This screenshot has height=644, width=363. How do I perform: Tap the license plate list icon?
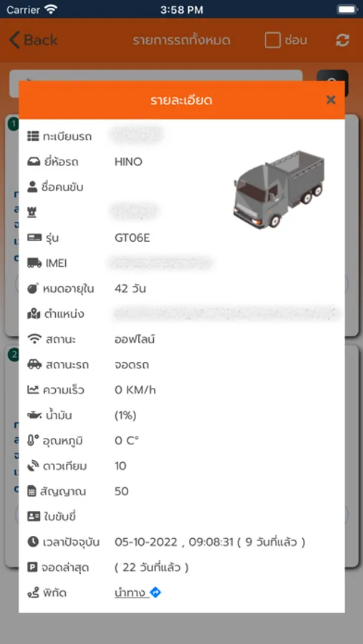click(x=34, y=136)
